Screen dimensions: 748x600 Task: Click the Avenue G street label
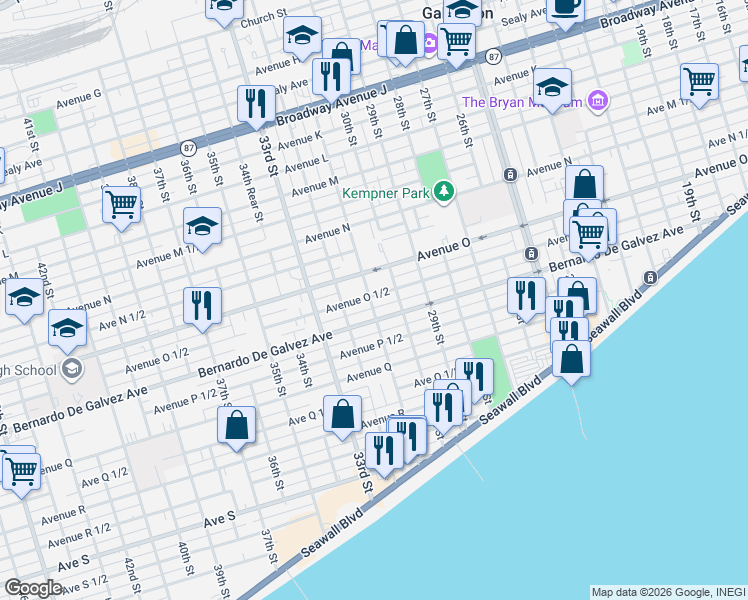pos(79,99)
